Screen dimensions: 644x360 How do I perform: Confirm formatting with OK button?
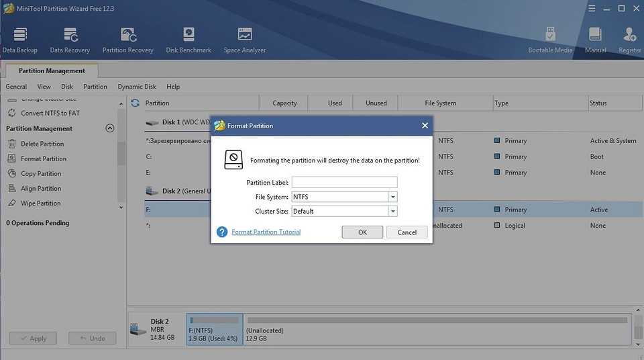click(x=362, y=232)
